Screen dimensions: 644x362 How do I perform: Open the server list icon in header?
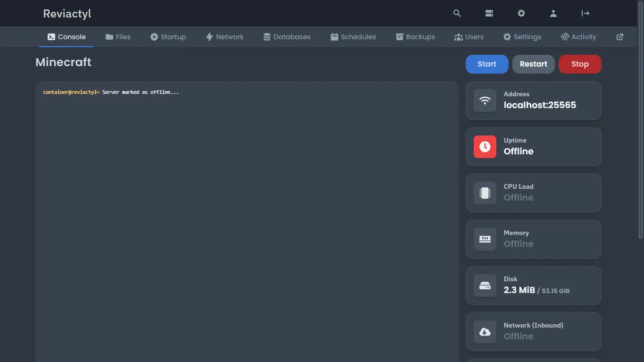coord(489,13)
